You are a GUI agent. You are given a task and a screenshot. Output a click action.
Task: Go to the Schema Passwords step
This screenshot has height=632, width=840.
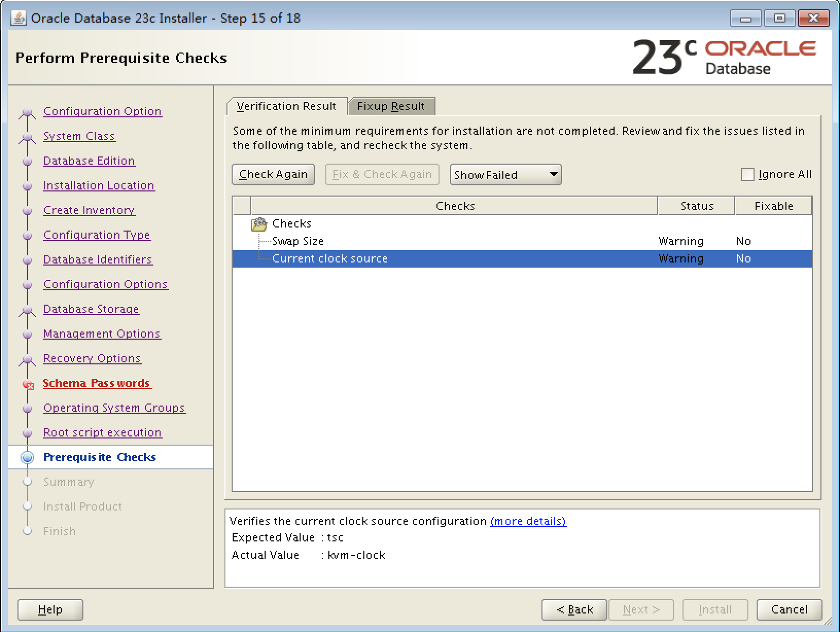click(97, 383)
